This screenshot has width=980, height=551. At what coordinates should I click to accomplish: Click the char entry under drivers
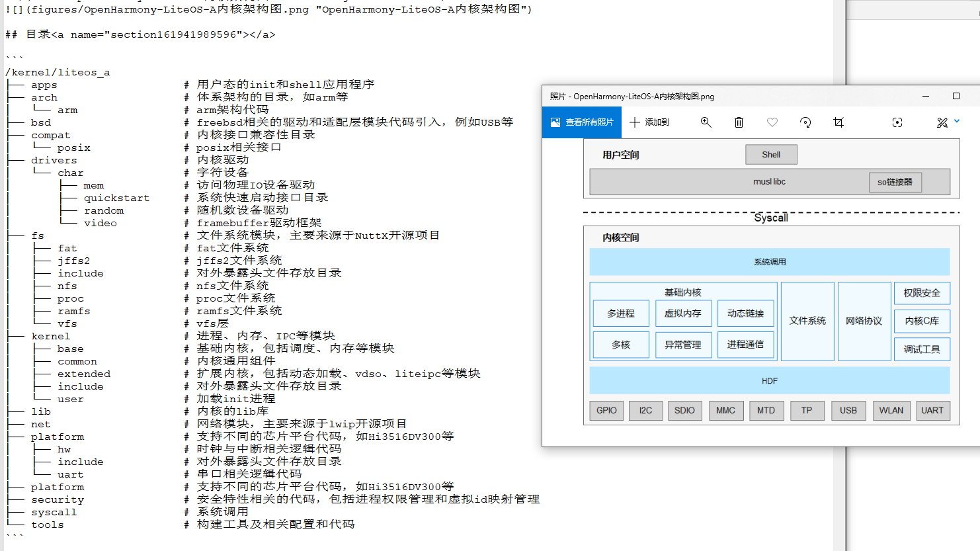click(x=71, y=173)
